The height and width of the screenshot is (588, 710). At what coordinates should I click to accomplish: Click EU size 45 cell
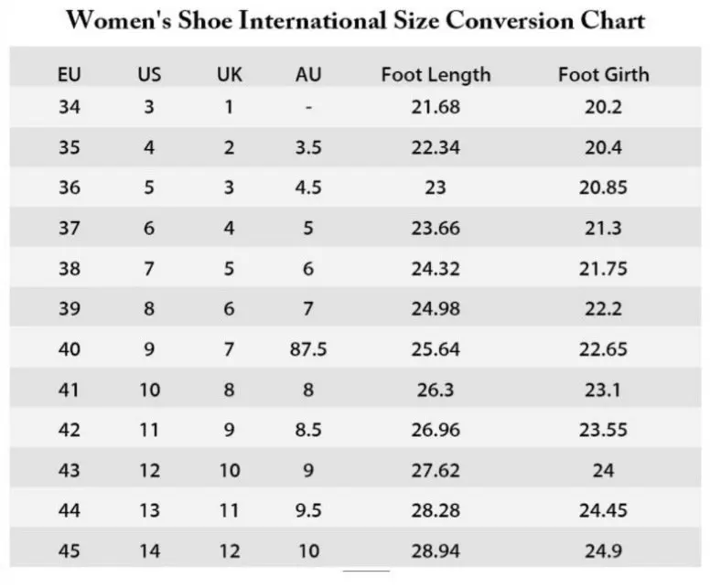(x=69, y=551)
